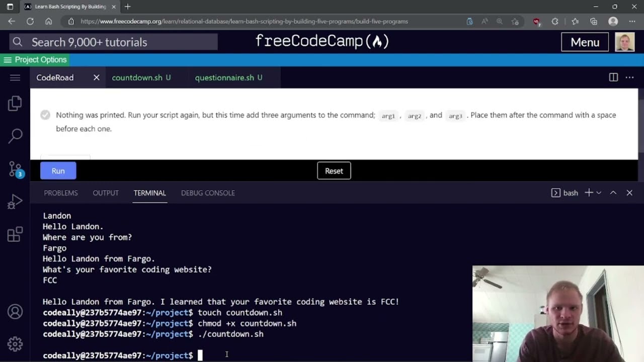644x362 pixels.
Task: Add this page to favorites
Action: tap(515, 21)
